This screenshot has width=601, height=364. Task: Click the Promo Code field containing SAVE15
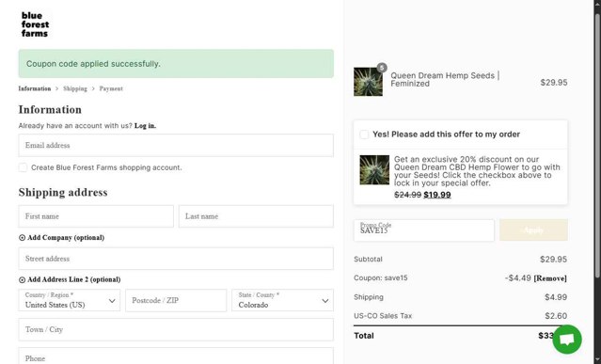[424, 229]
